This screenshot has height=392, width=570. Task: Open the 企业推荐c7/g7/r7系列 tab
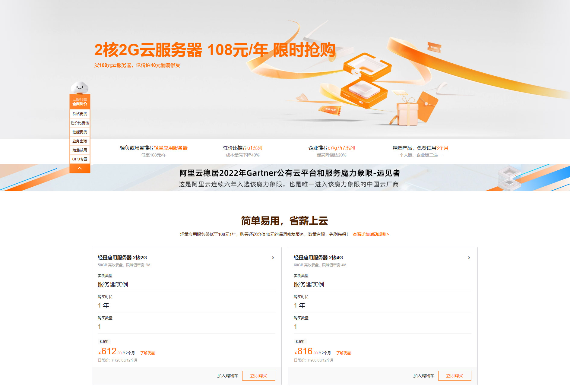pos(331,151)
